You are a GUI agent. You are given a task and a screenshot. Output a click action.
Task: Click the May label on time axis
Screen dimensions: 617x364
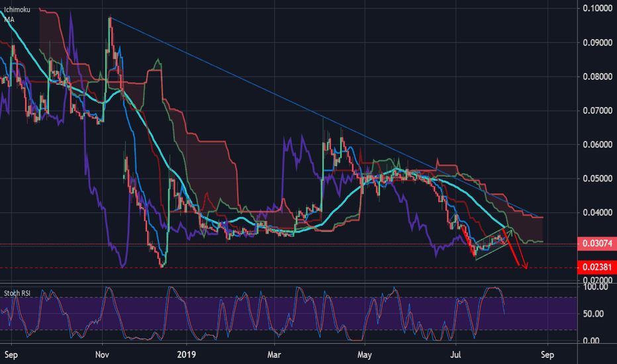tap(364, 355)
